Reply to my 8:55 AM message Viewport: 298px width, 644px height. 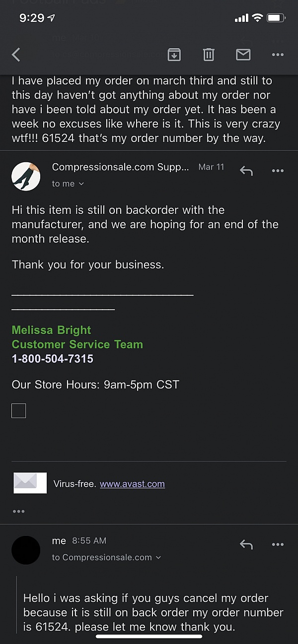(246, 544)
